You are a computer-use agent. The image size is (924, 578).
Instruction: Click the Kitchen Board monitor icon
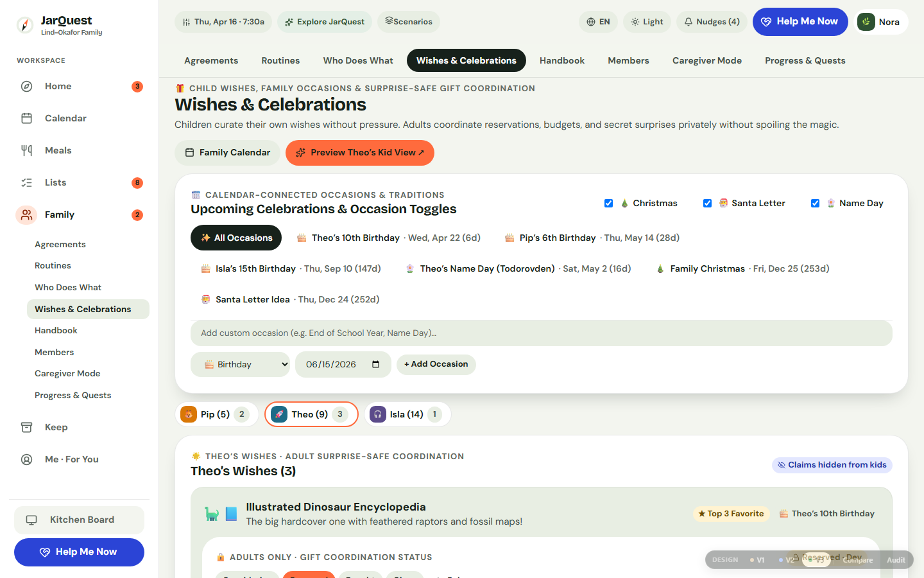click(x=31, y=520)
